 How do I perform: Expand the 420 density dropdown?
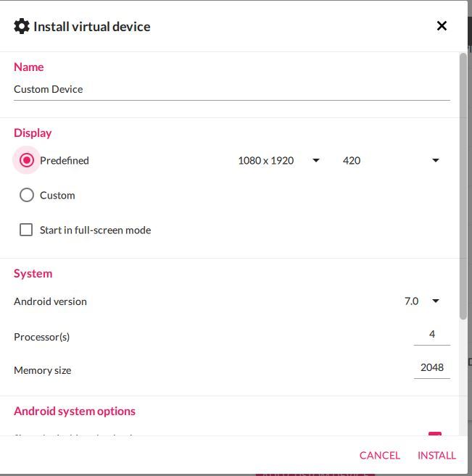(x=391, y=160)
